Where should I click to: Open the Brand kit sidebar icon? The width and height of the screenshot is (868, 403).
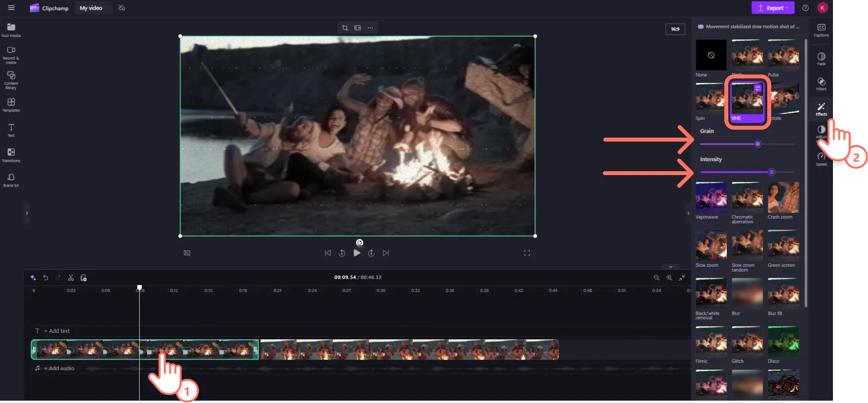[x=11, y=180]
